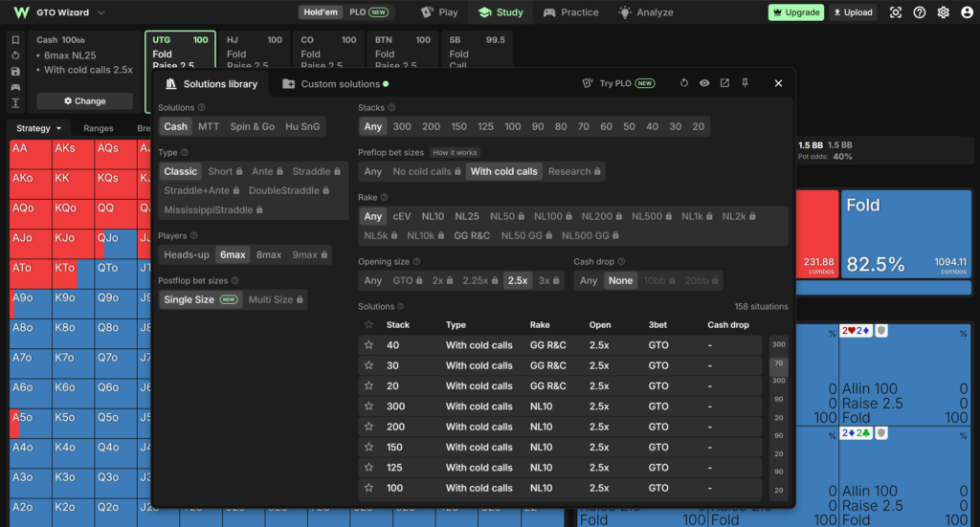Click the Change button

[x=85, y=101]
